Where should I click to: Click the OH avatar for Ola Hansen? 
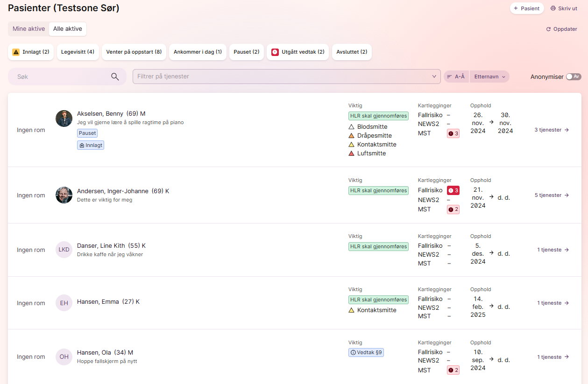(64, 357)
